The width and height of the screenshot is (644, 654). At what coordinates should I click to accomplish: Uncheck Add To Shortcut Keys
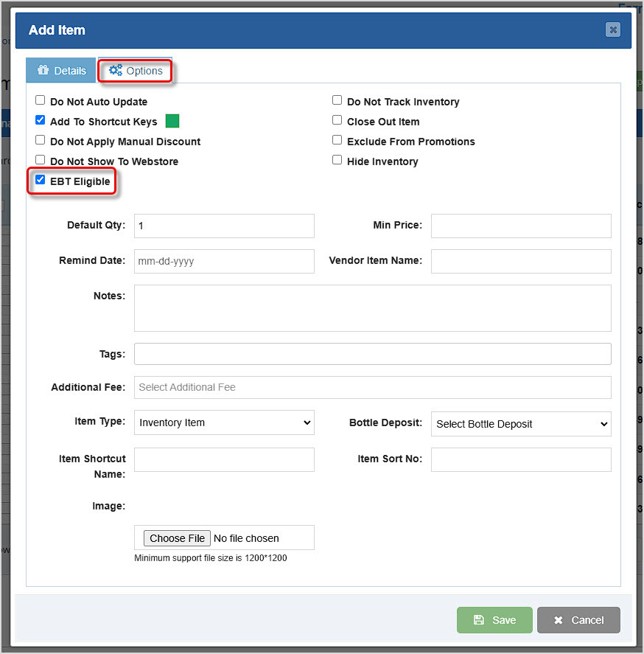click(40, 119)
